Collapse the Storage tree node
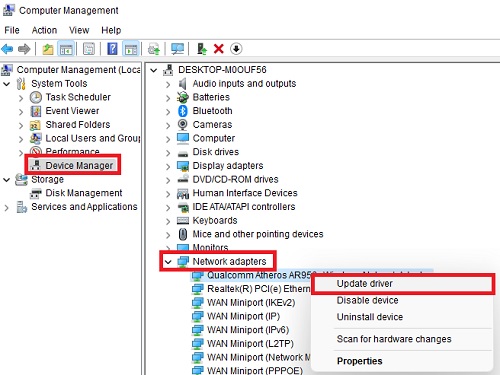The height and width of the screenshot is (375, 500). [x=7, y=180]
